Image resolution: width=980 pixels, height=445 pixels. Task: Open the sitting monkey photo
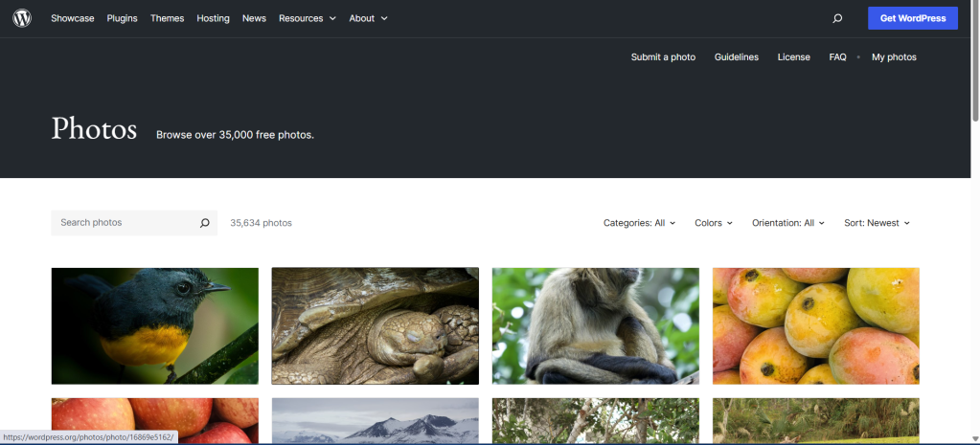tap(595, 325)
